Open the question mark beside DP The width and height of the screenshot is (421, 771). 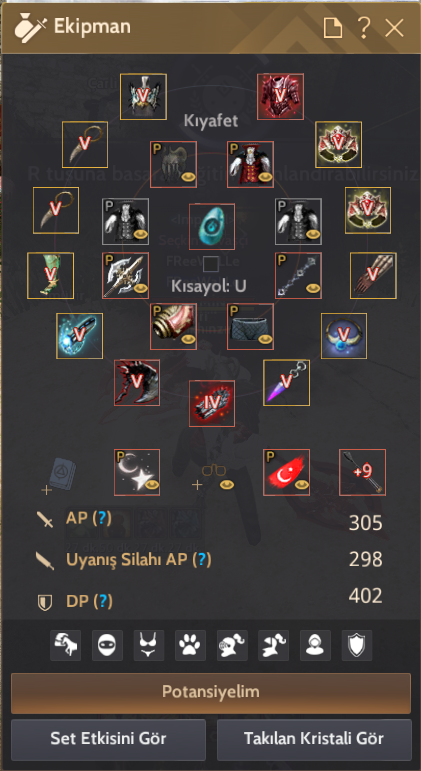click(101, 601)
